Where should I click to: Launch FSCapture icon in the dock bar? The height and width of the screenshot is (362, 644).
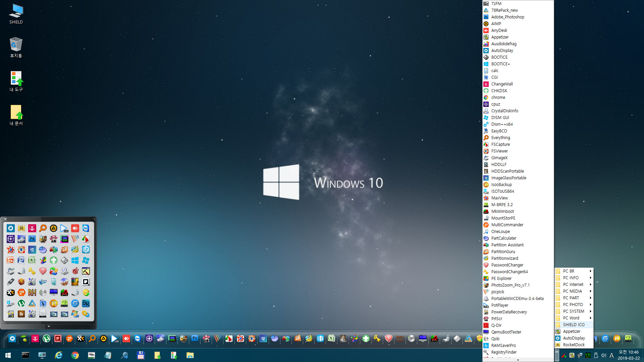click(x=229, y=339)
